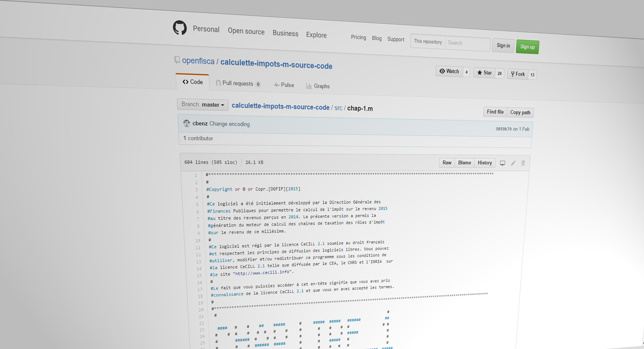
Task: Expand the Branch: master dropdown
Action: point(203,105)
